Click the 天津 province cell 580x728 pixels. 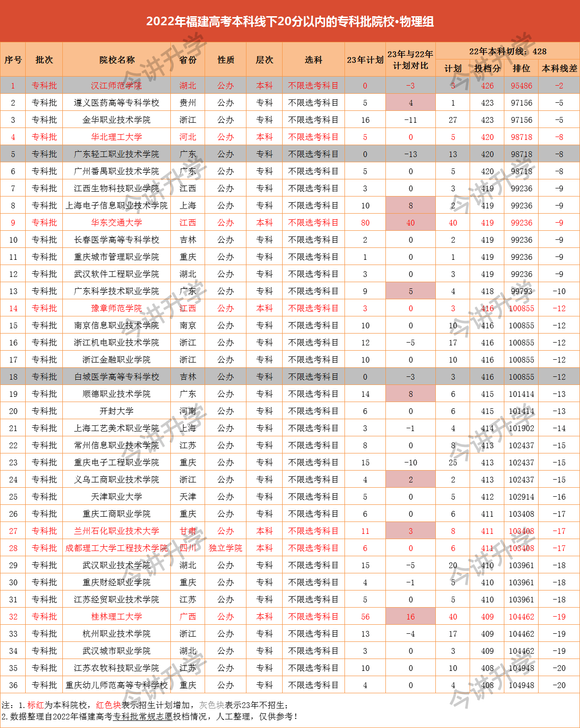188,497
